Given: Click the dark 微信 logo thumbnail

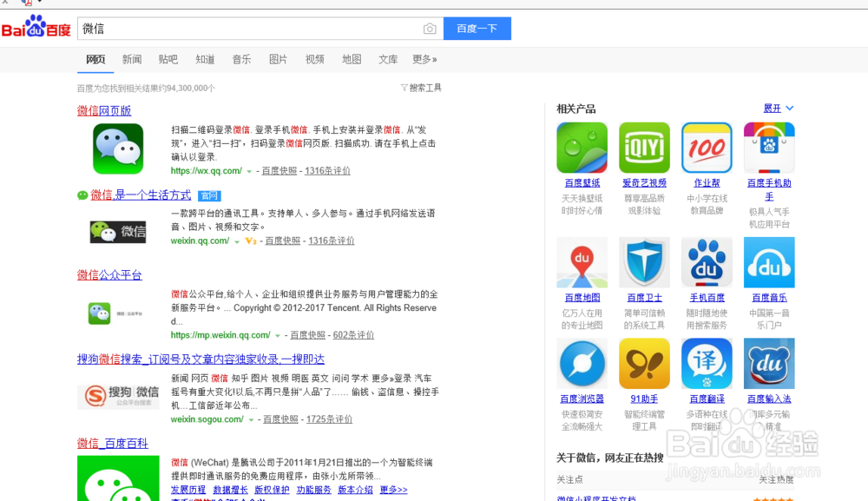Looking at the screenshot, I should 118,232.
